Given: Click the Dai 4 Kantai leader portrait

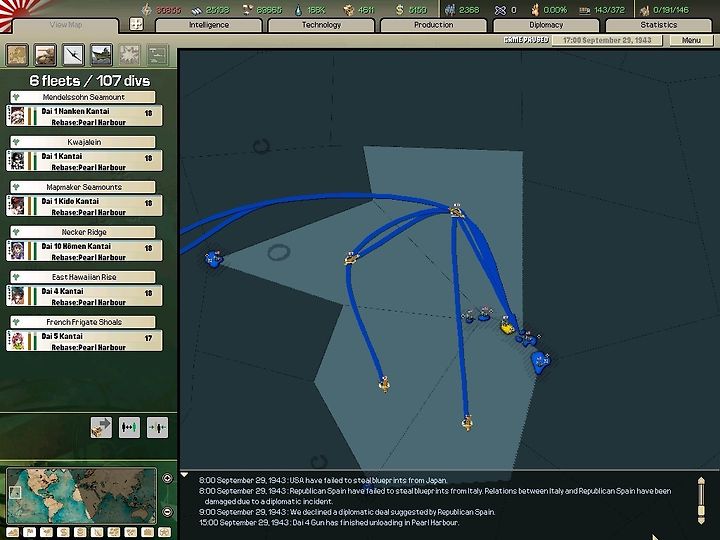Looking at the screenshot, I should coord(17,296).
